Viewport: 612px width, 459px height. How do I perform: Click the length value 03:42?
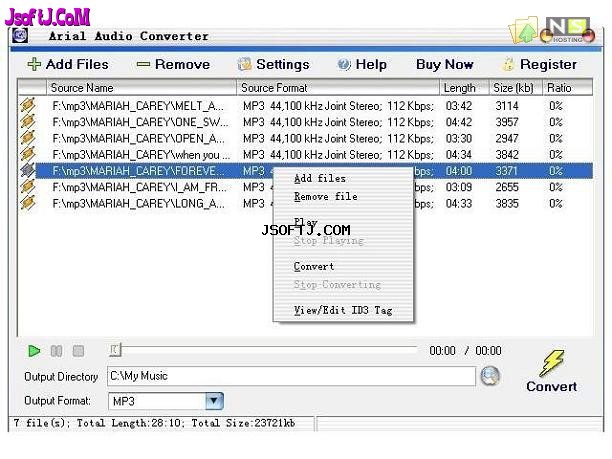coord(459,106)
